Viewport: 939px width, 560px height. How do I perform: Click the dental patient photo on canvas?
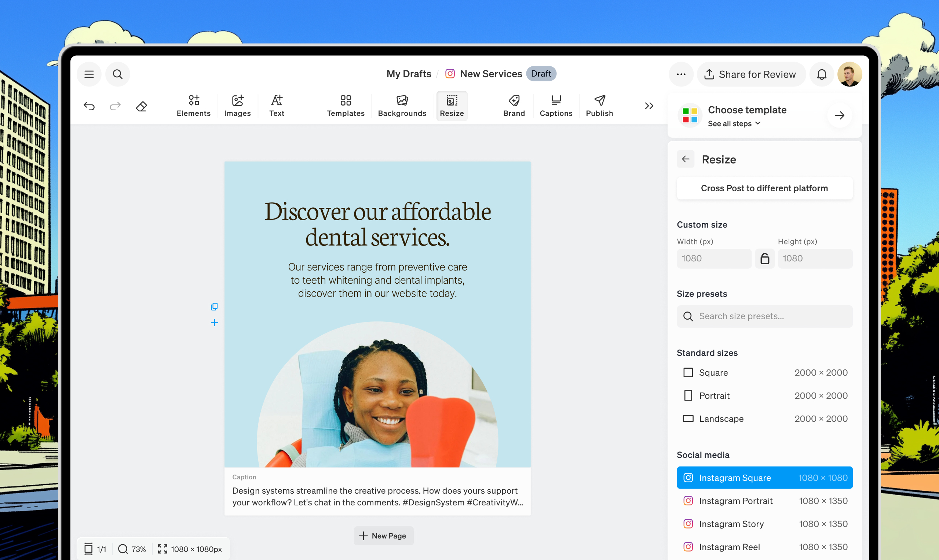377,395
